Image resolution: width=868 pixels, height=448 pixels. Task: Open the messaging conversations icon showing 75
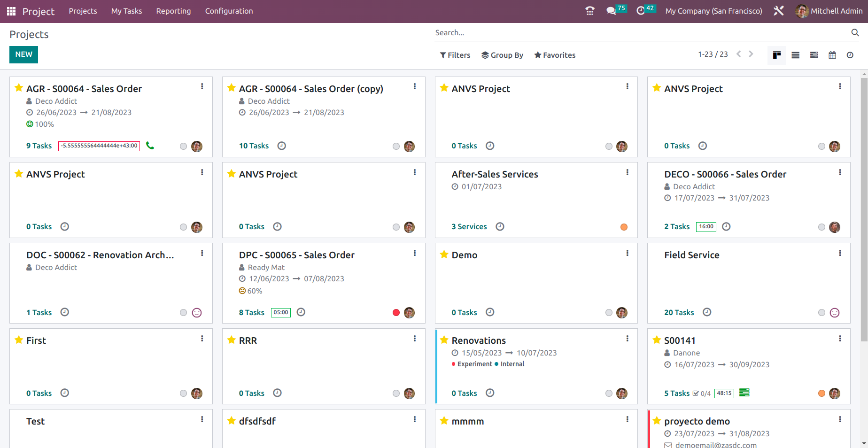[x=611, y=10]
